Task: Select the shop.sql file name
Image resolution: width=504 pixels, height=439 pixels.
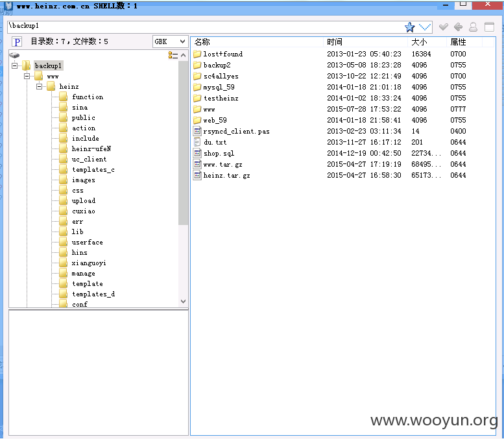Action: [x=219, y=153]
